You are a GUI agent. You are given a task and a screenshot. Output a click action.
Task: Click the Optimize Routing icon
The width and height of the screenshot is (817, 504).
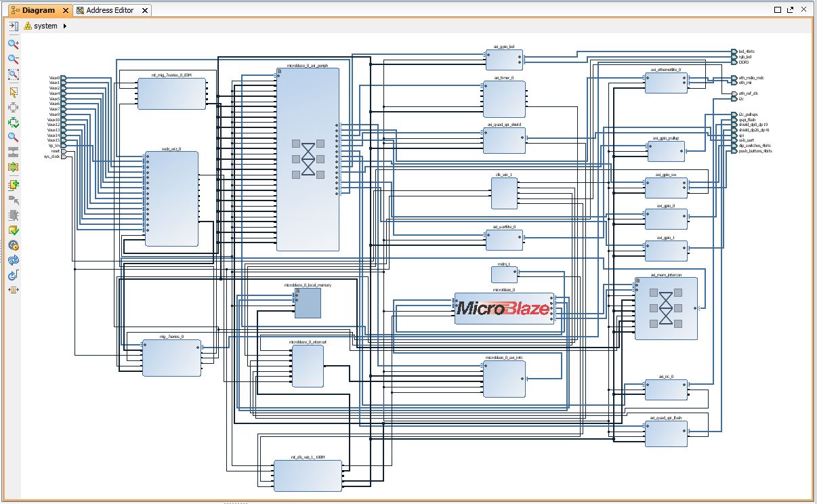[13, 276]
